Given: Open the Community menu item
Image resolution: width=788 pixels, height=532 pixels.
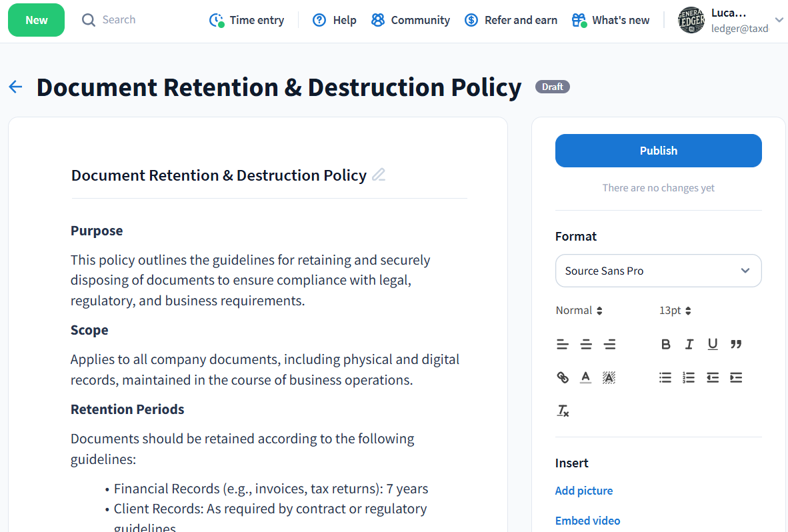Looking at the screenshot, I should point(411,20).
